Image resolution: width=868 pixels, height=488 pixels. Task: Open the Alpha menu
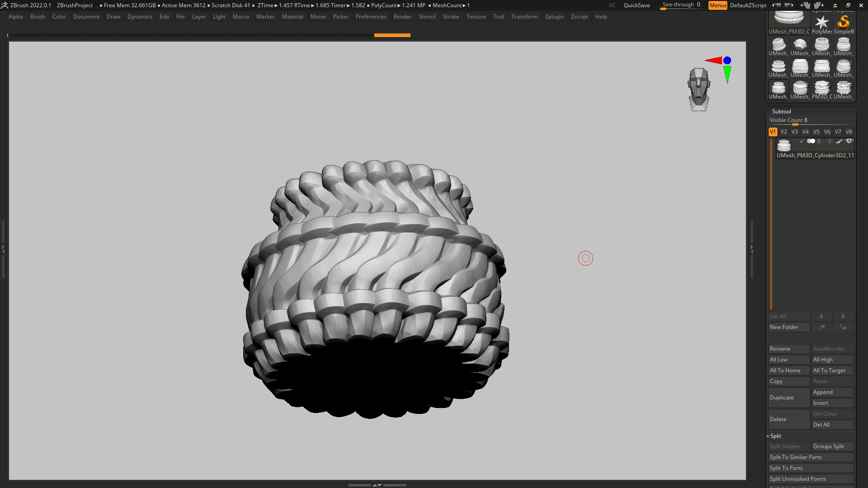[16, 17]
